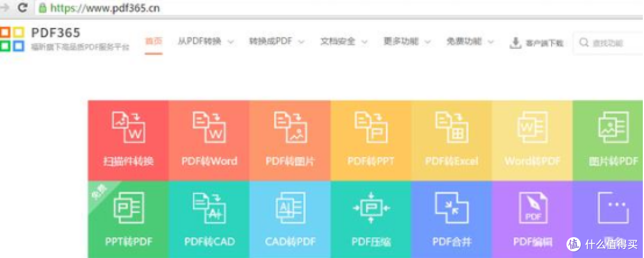Click the PDF压缩 label text
The width and height of the screenshot is (644, 258).
point(371,241)
